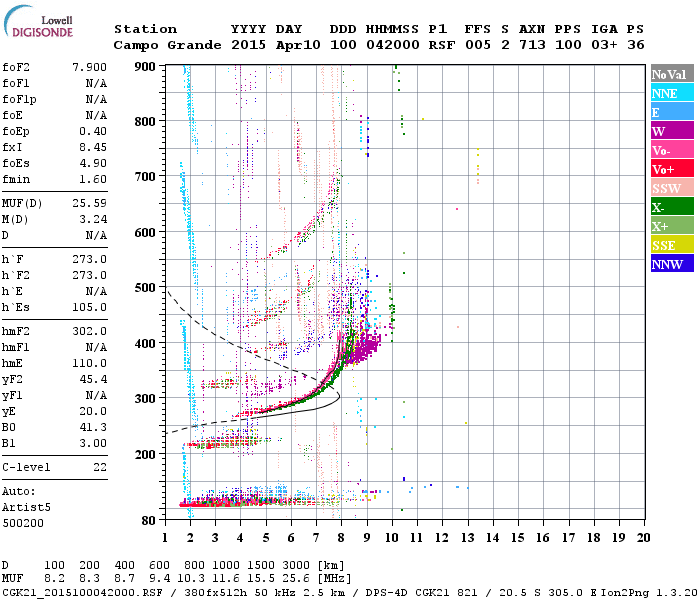Click the hmE value 110.0

click(x=89, y=363)
